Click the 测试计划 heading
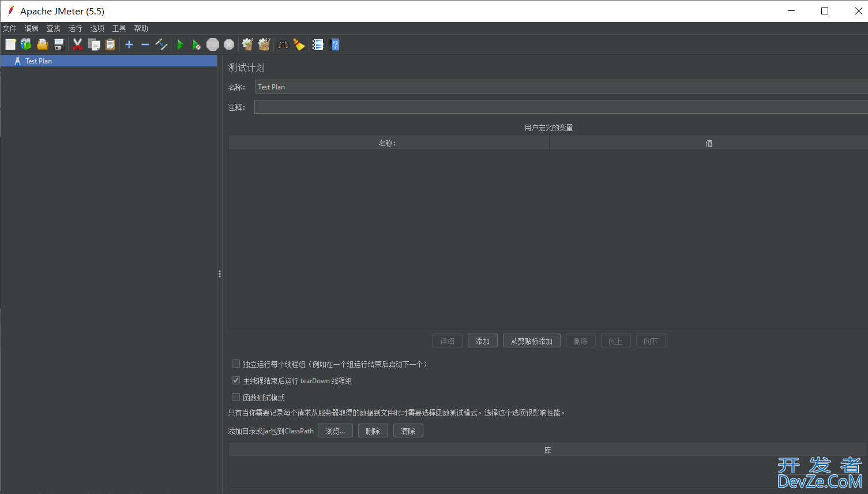The height and width of the screenshot is (494, 868). click(246, 68)
